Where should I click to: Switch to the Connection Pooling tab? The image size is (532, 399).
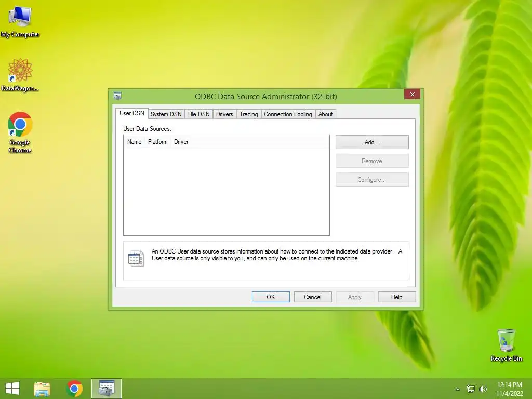[x=288, y=114]
